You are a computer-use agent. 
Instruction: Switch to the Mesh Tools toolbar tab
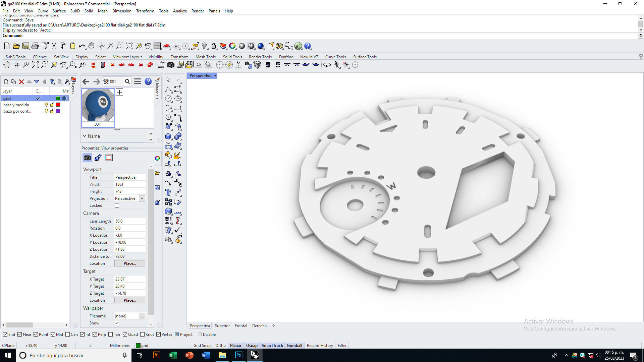click(x=205, y=57)
